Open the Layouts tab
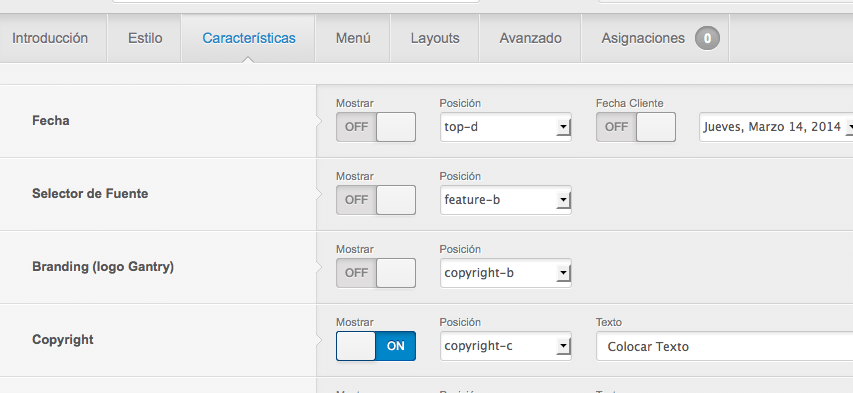 (435, 38)
